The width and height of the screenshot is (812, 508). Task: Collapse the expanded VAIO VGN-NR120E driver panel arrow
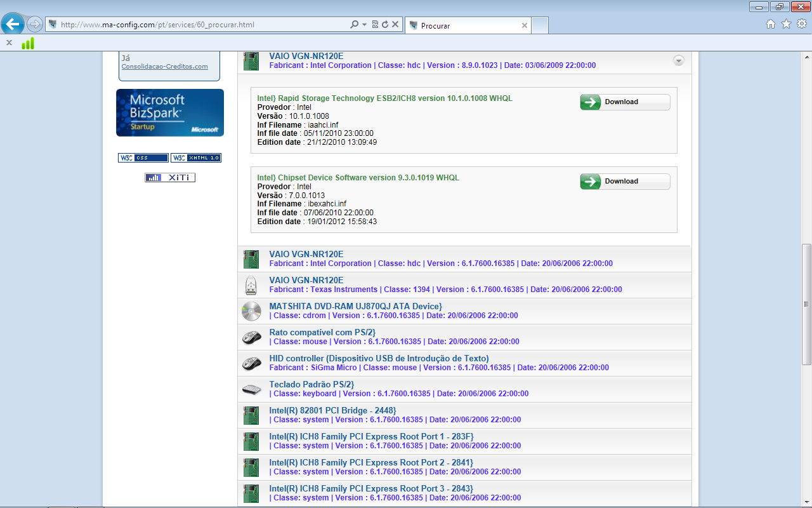[x=679, y=60]
